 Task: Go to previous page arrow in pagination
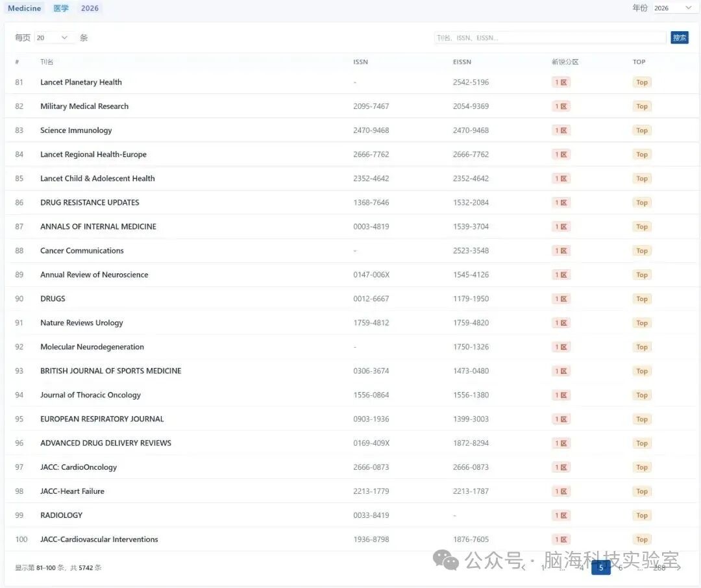click(x=524, y=568)
